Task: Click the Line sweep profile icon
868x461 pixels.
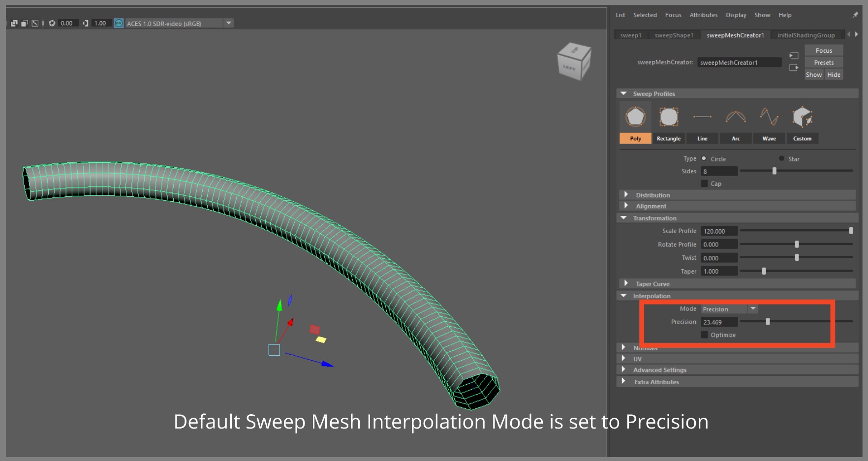Action: tap(702, 118)
